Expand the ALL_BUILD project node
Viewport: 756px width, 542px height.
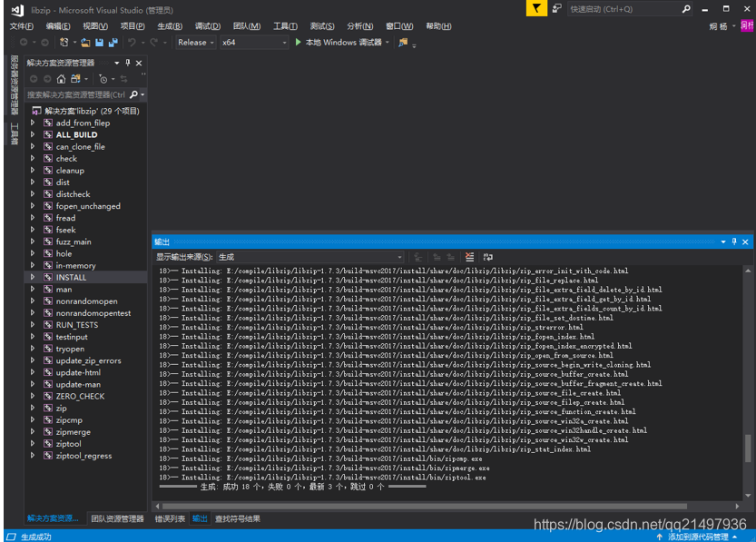tap(33, 134)
